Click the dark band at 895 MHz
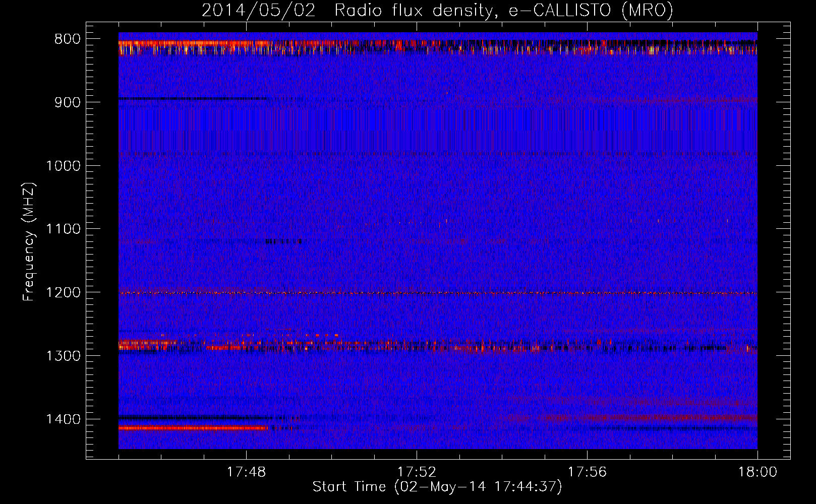Viewport: 816px width, 504px height. (193, 99)
